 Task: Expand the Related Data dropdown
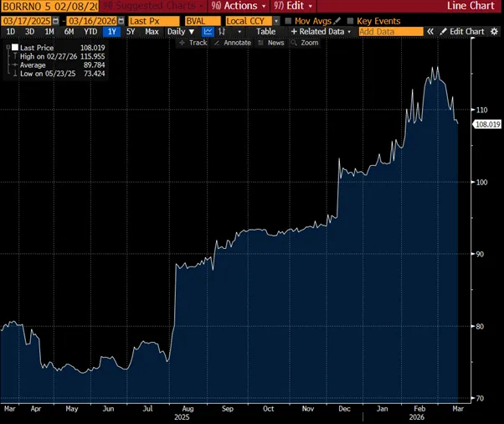click(x=321, y=31)
